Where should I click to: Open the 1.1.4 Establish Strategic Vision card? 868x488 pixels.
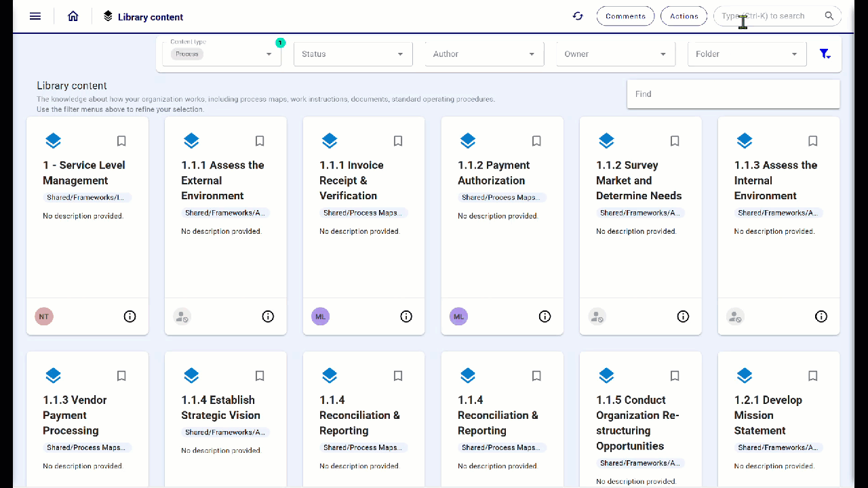pos(220,407)
